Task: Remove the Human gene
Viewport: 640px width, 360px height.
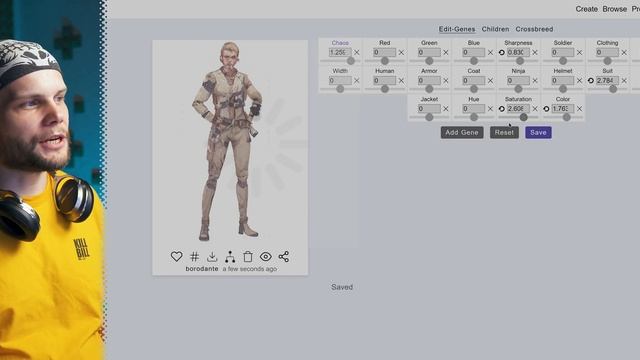Action: click(401, 80)
